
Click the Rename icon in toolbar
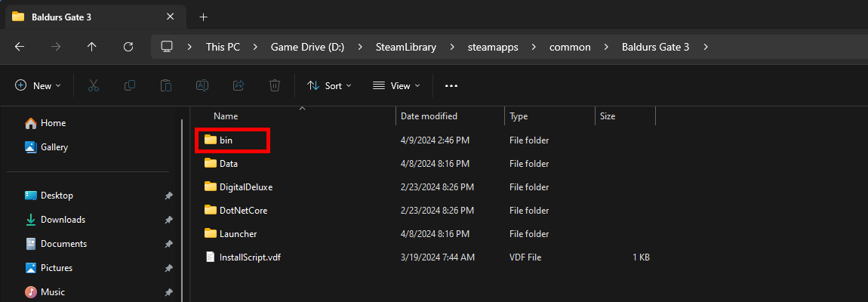click(202, 85)
